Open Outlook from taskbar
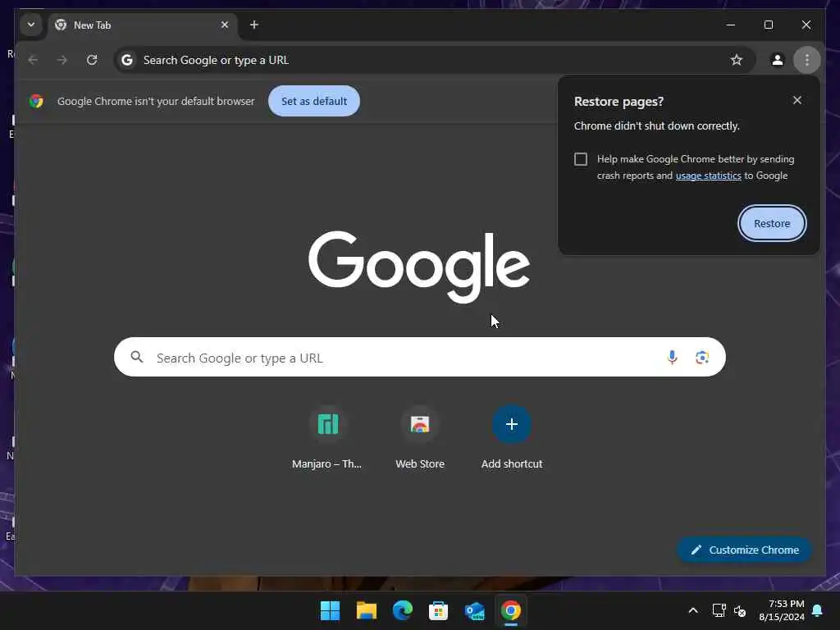The height and width of the screenshot is (630, 840). coord(475,610)
